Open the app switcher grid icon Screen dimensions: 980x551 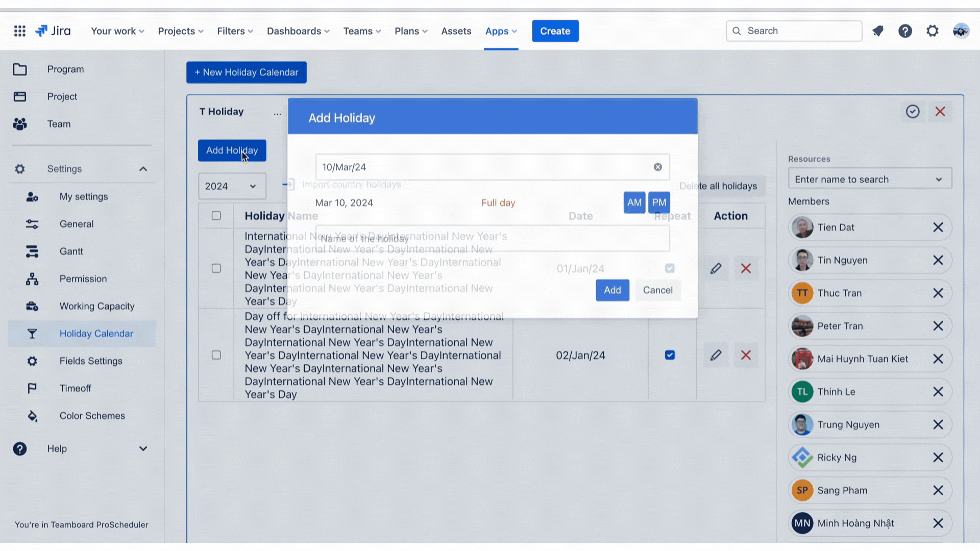20,31
